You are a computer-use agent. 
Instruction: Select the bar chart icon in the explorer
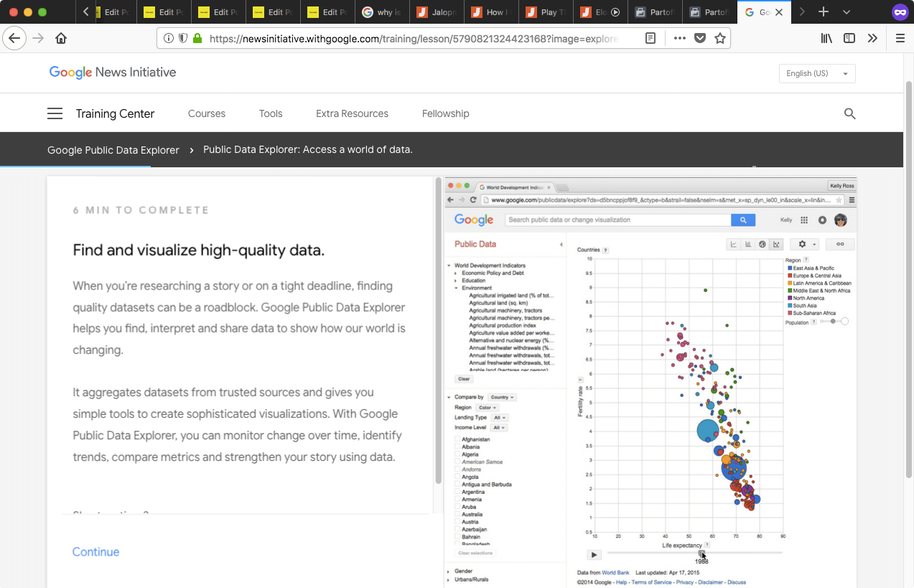point(748,244)
